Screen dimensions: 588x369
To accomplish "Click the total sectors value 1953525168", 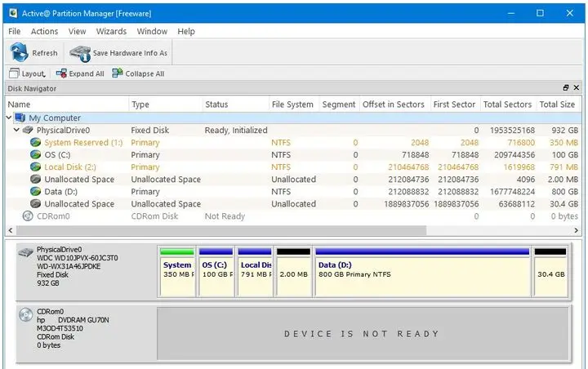I will (512, 130).
